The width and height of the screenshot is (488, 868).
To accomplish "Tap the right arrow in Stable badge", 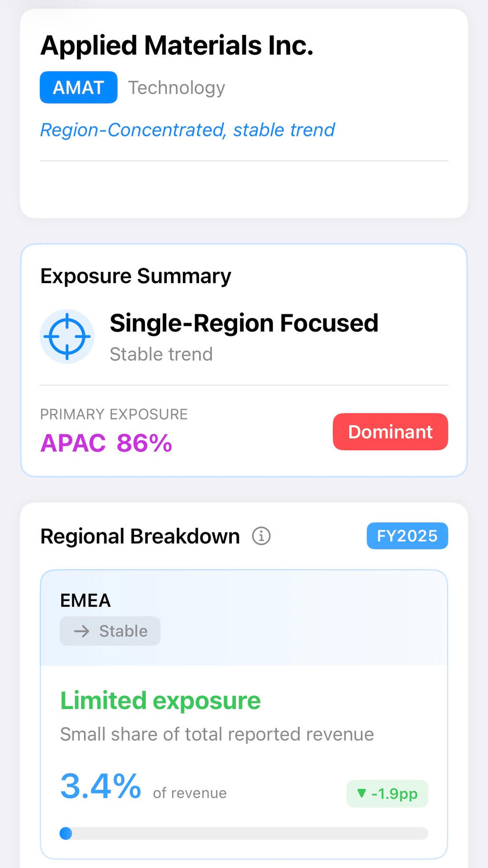I will point(82,631).
